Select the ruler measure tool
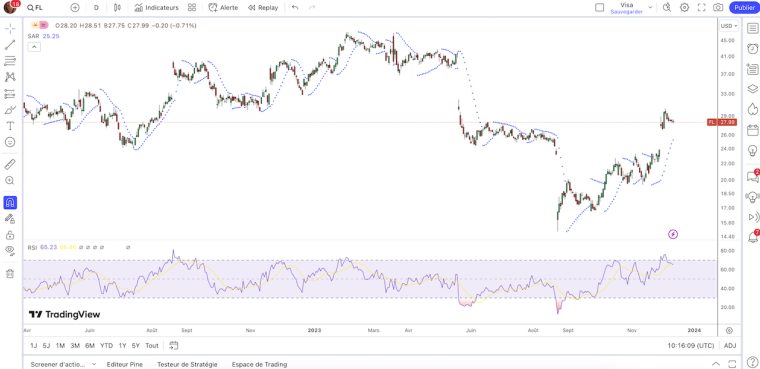The image size is (760, 369). [10, 164]
